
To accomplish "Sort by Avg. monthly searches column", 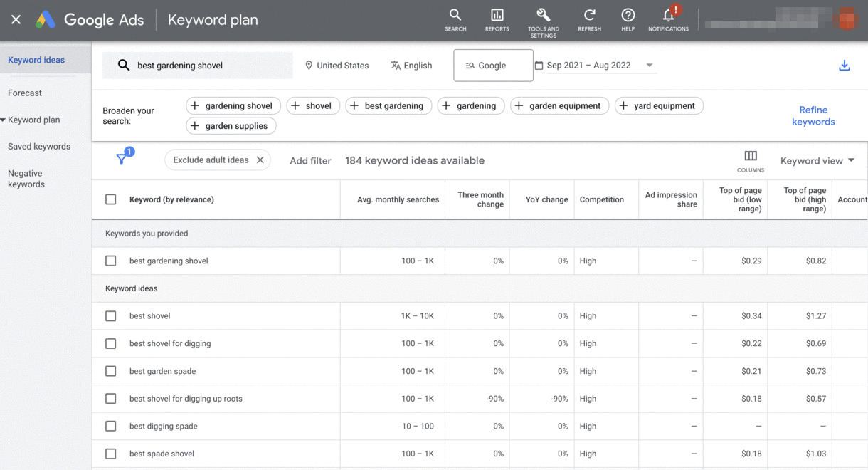I will point(398,199).
